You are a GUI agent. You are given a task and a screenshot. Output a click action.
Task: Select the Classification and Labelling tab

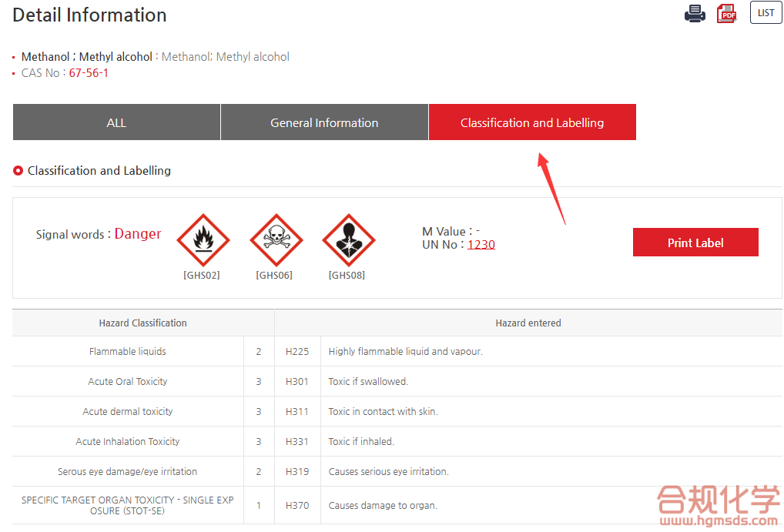531,122
